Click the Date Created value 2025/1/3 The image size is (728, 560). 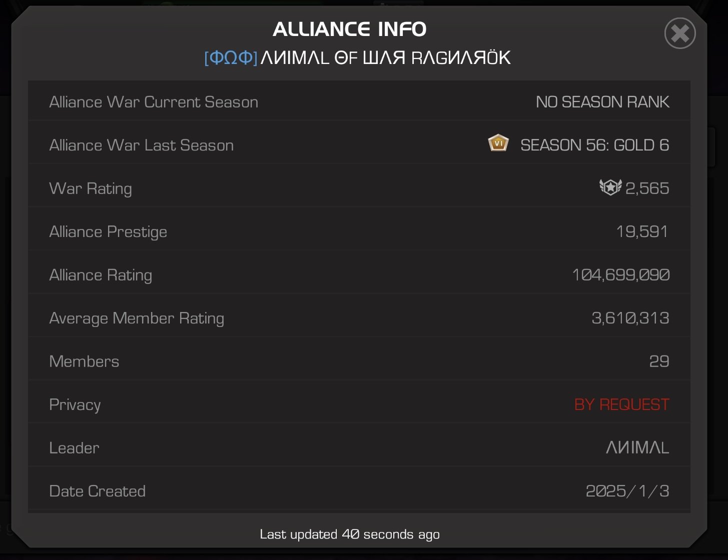pos(627,491)
